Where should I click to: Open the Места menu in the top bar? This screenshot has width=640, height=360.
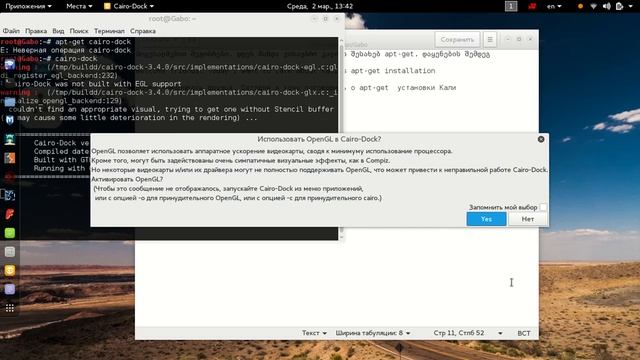[x=79, y=6]
